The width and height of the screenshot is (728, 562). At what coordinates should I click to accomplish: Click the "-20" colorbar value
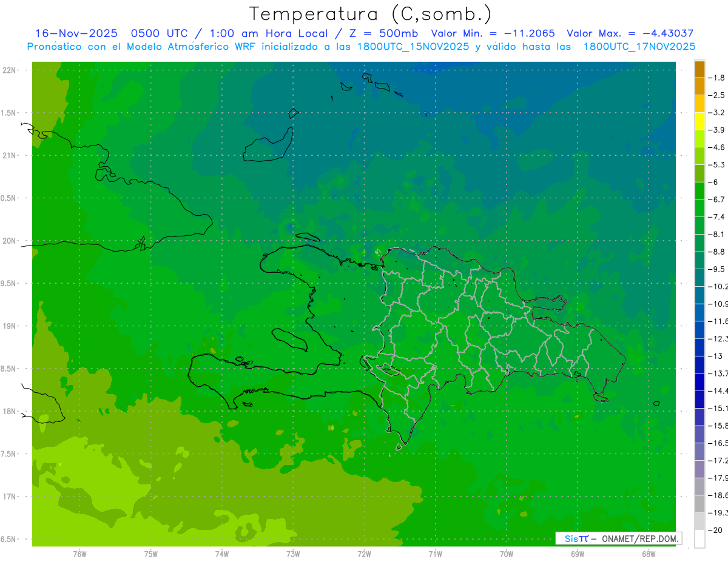coord(715,530)
